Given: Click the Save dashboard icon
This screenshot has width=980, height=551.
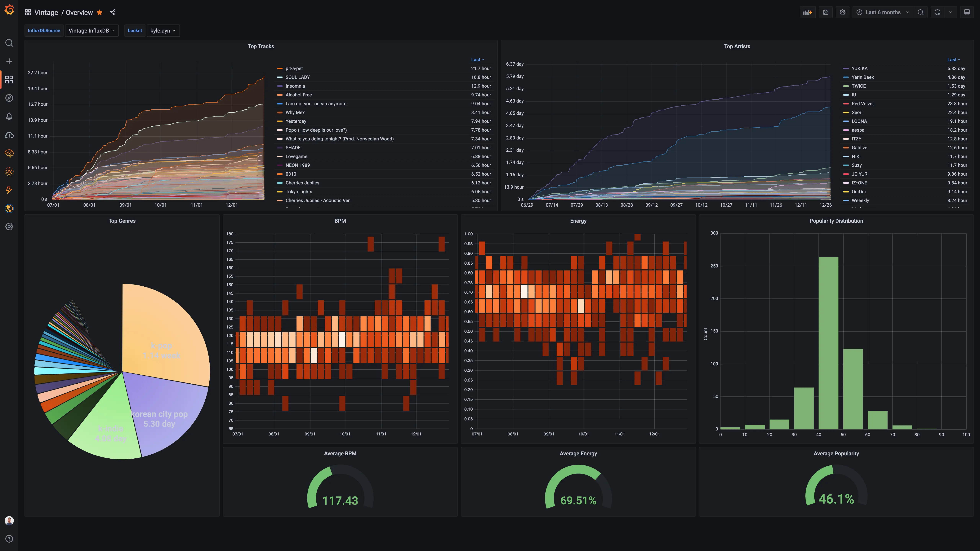Looking at the screenshot, I should [826, 12].
